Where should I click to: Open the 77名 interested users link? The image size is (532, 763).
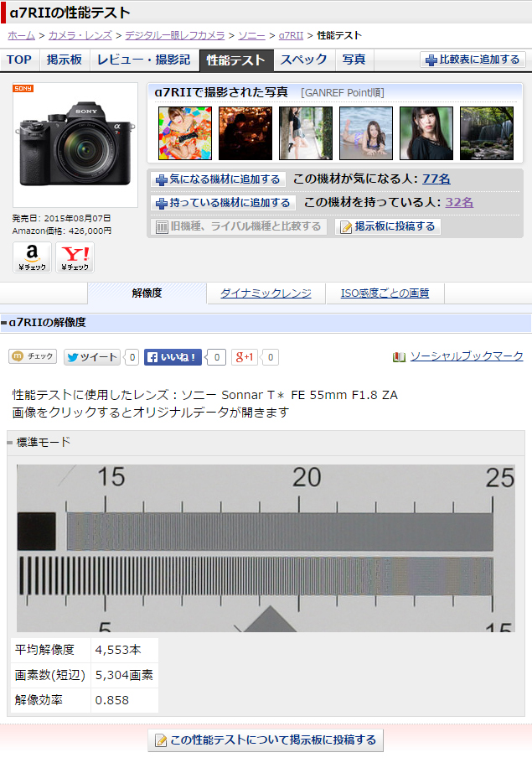436,179
